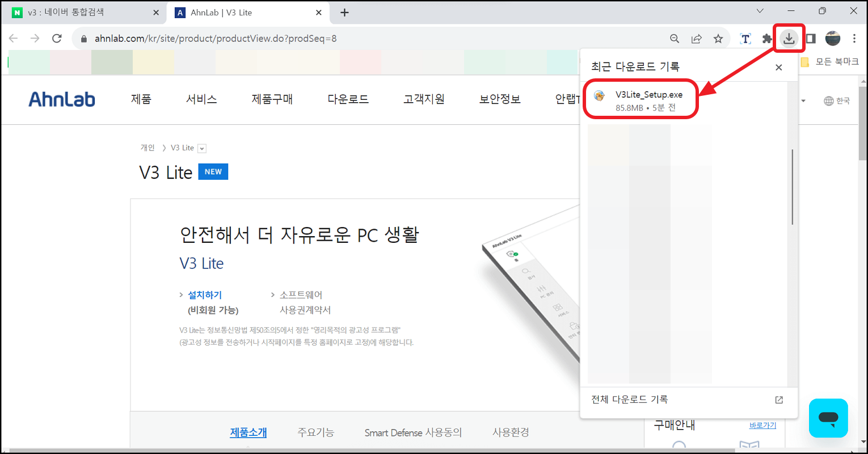Open the chat widget bubble at bottom right
868x454 pixels.
click(x=828, y=418)
